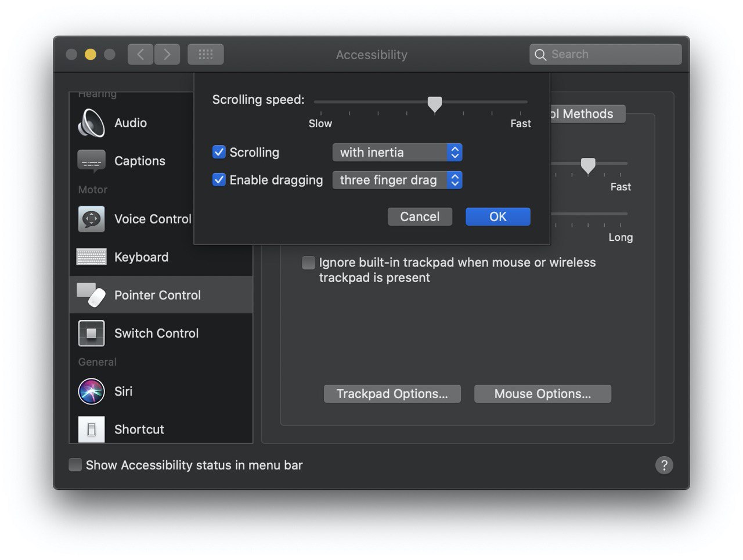Confirm with the OK button

click(498, 216)
